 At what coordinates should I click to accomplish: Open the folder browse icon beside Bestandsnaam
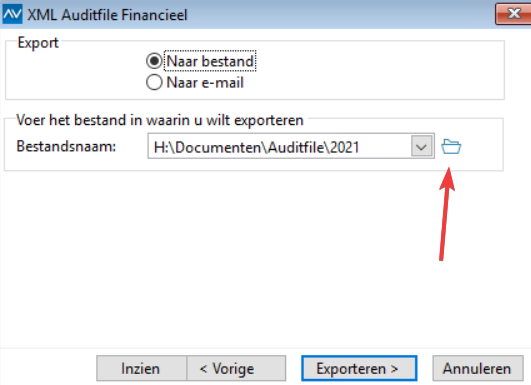coord(451,147)
